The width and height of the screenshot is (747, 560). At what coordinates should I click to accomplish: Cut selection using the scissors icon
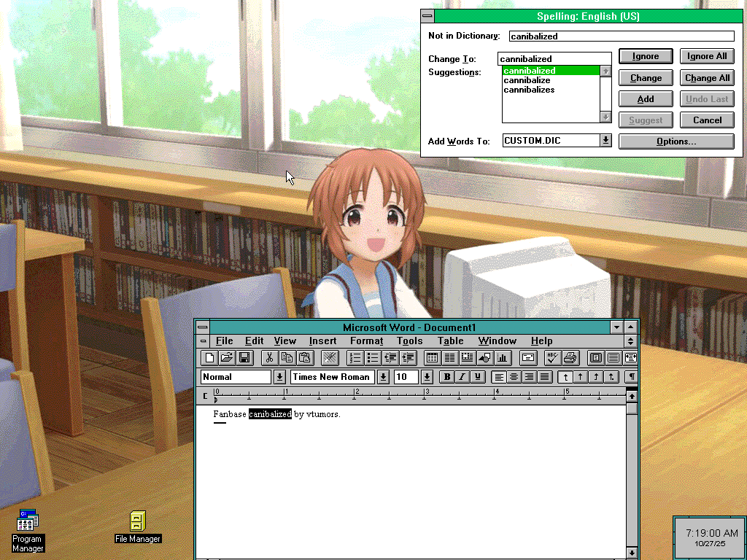[269, 357]
